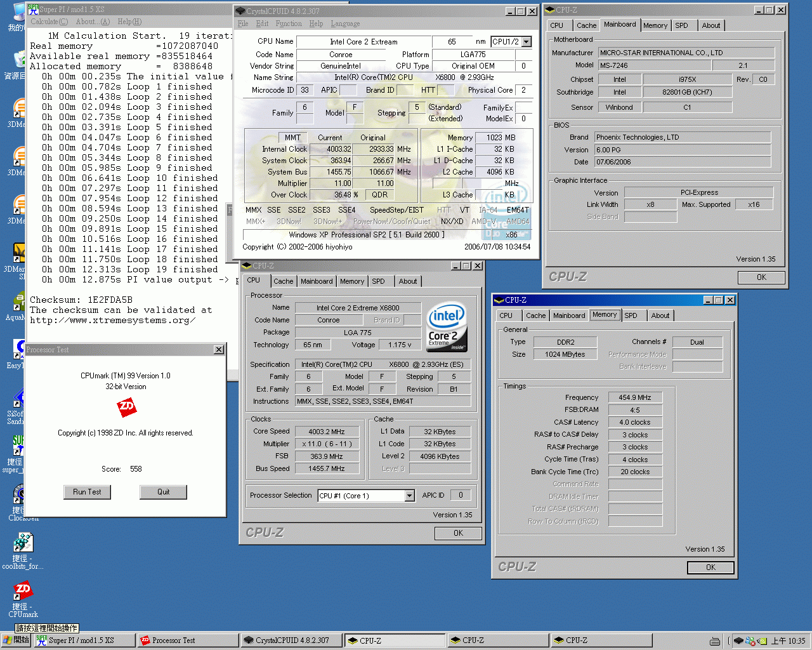Image resolution: width=812 pixels, height=650 pixels.
Task: Click OK in Timings CPU-Z window
Action: coord(710,567)
